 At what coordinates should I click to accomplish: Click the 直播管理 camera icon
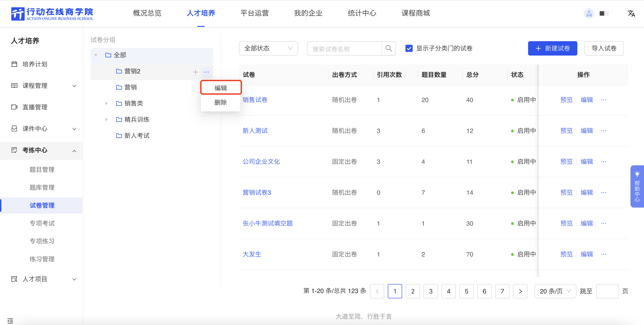[x=14, y=107]
